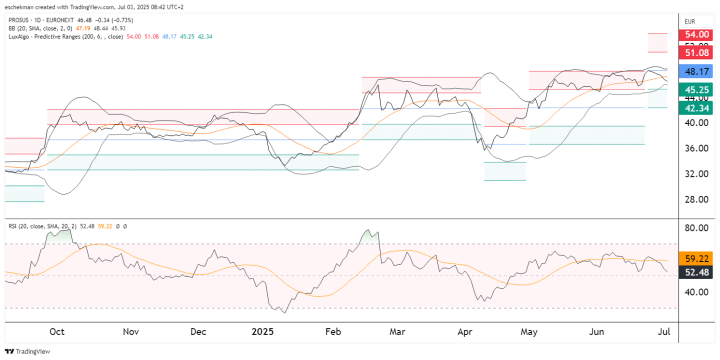Viewport: 720px width, 360px height.
Task: Click the green 42.34 value in the LuxAlgo legend
Action: (204, 36)
